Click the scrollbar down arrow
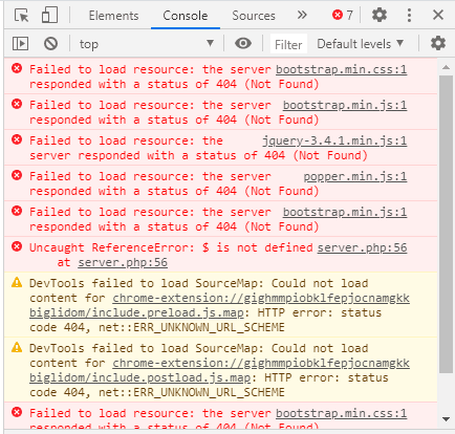This screenshot has width=455, height=434. coord(446,419)
